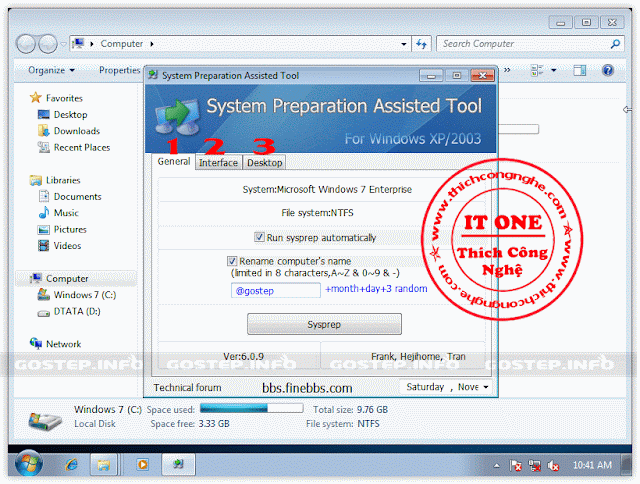Click the Network icon in sidebar
Image resolution: width=640 pixels, height=484 pixels.
(x=36, y=343)
